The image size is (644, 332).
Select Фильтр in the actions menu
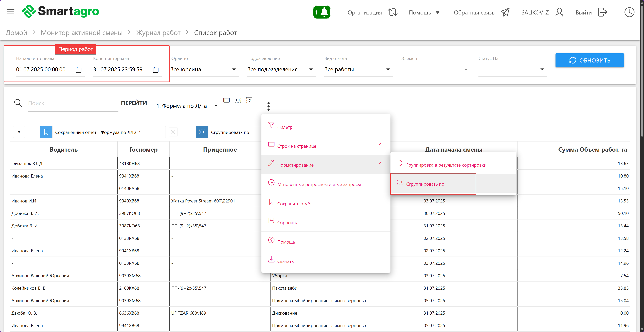click(285, 127)
